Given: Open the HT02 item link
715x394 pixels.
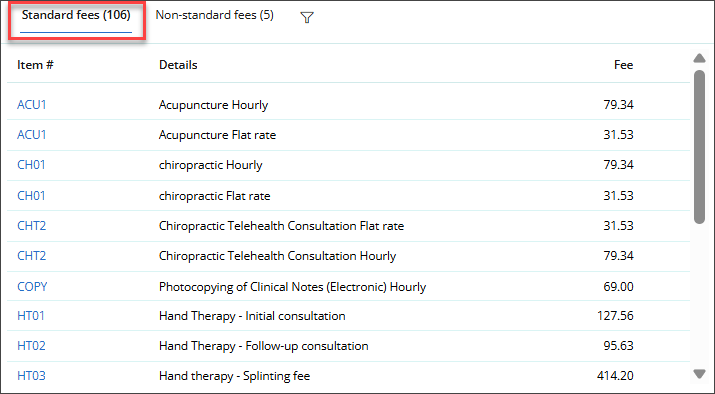Looking at the screenshot, I should [31, 346].
